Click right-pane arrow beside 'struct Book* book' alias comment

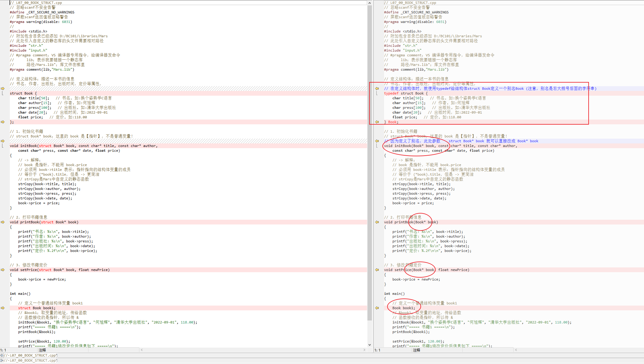377,141
